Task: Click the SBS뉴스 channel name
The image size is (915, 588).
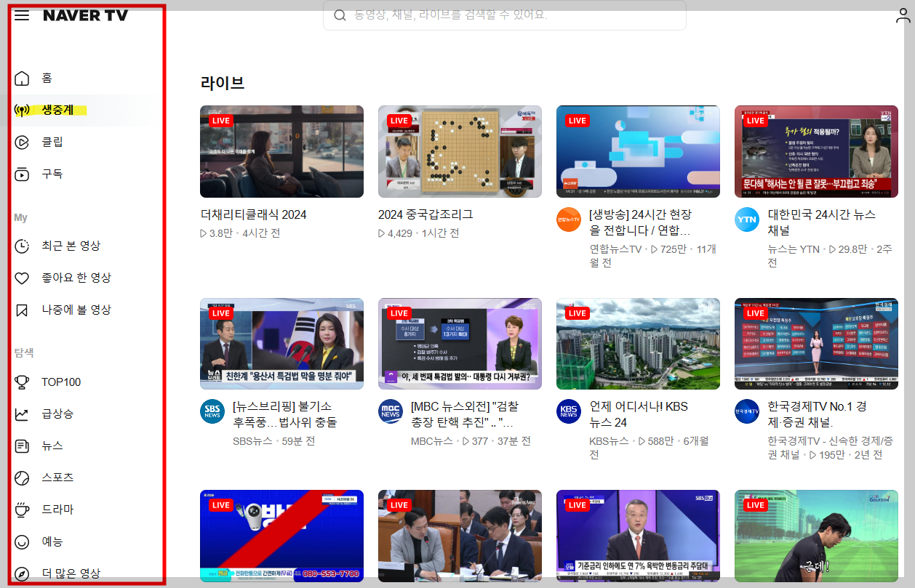Action: [x=252, y=441]
